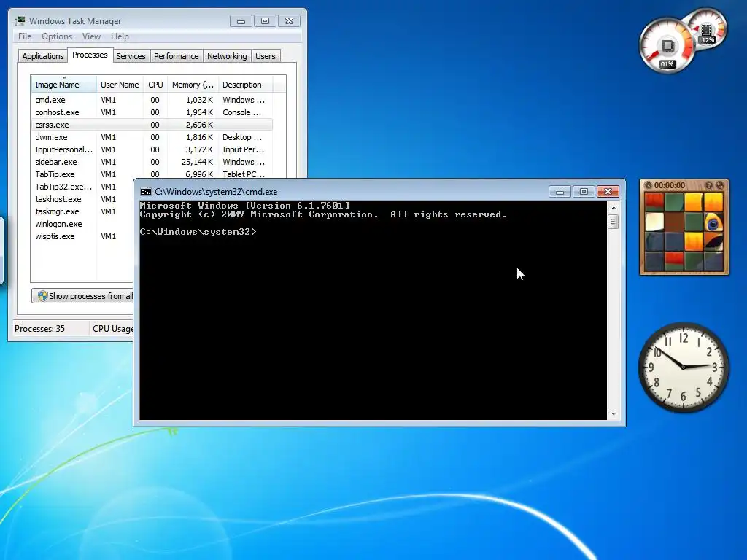Select the TabTip32.exe... process
747x560 pixels.
coord(82,187)
